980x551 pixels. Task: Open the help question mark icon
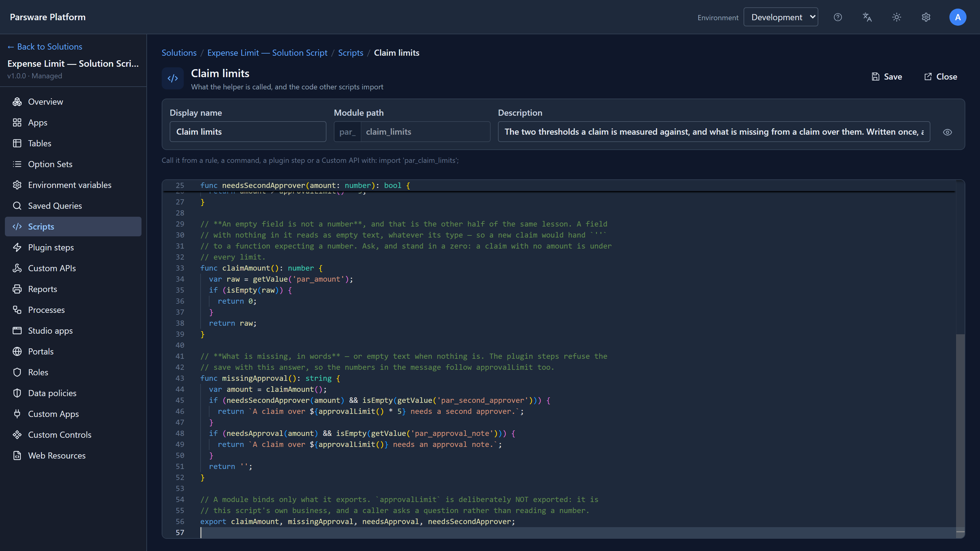pos(838,17)
